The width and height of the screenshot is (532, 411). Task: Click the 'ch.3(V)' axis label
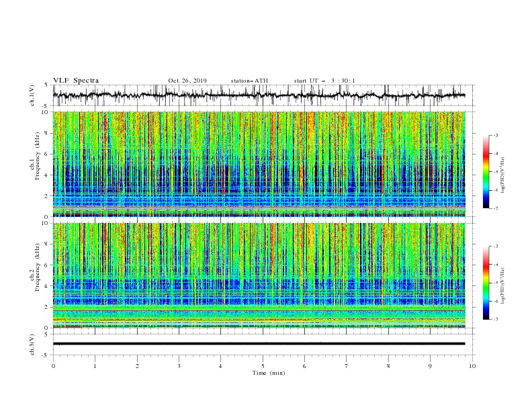(x=32, y=345)
